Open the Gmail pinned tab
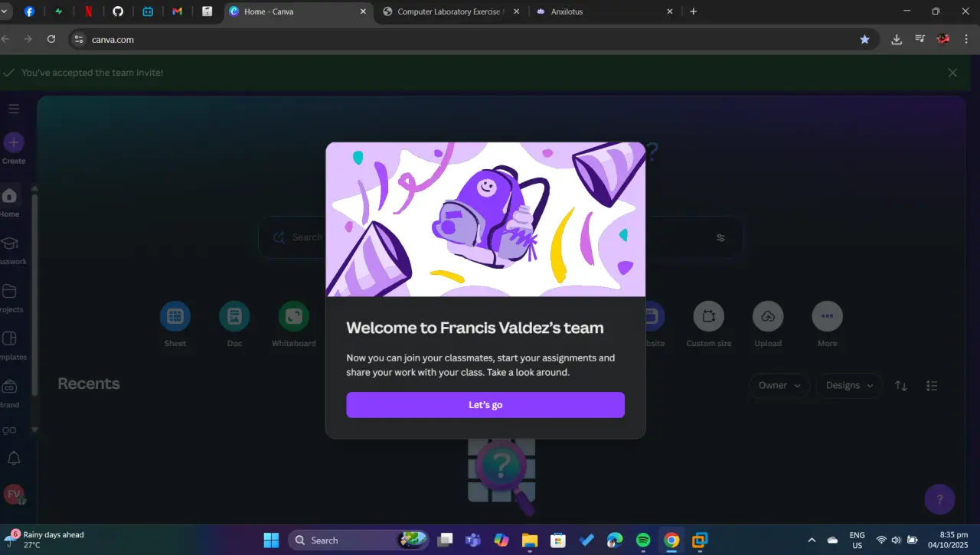The image size is (980, 555). pos(178,11)
